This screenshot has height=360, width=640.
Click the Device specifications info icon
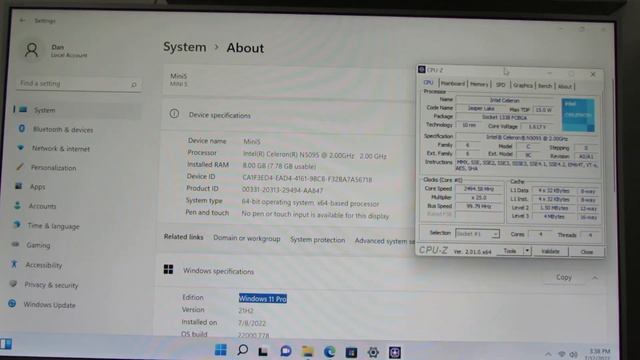(x=174, y=114)
